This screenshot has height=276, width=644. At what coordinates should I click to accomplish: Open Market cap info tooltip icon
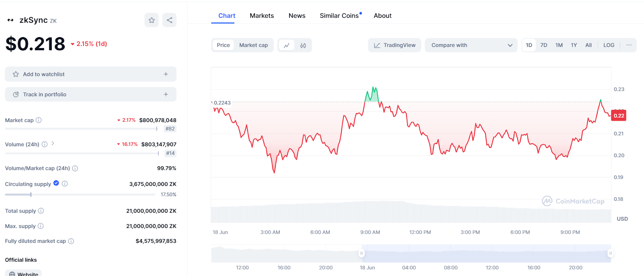tap(39, 120)
